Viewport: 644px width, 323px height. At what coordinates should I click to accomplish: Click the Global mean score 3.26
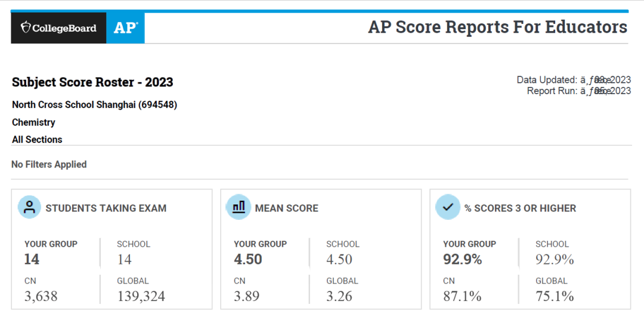(339, 296)
